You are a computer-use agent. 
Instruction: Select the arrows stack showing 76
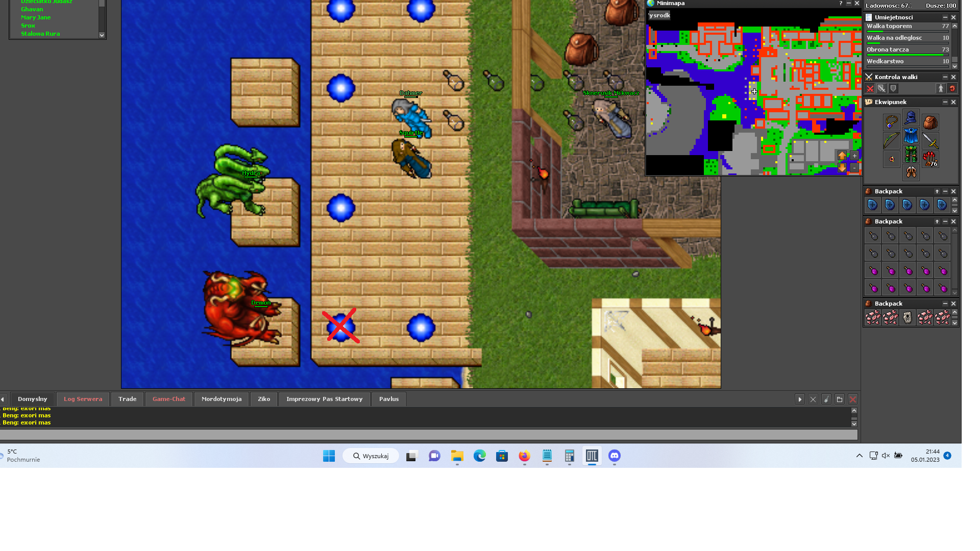(930, 159)
